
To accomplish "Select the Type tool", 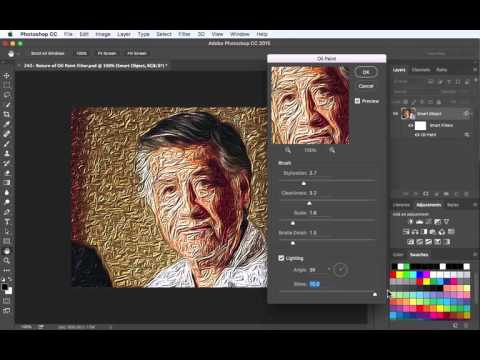I will [7, 222].
